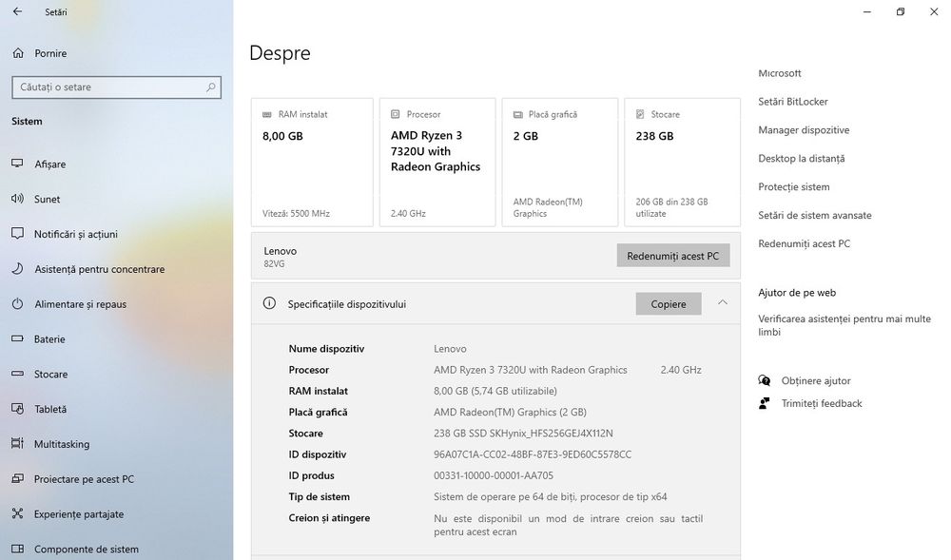Click the Tabletă icon
951x560 pixels.
tap(17, 409)
